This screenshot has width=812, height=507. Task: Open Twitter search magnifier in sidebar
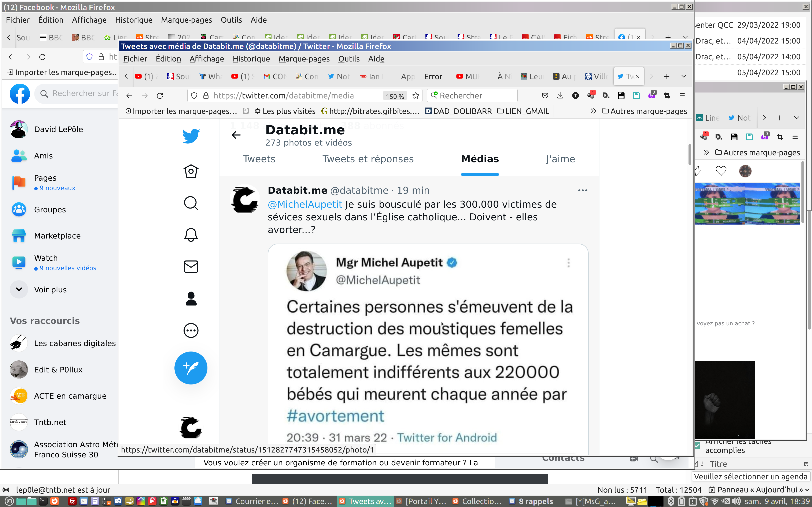191,203
